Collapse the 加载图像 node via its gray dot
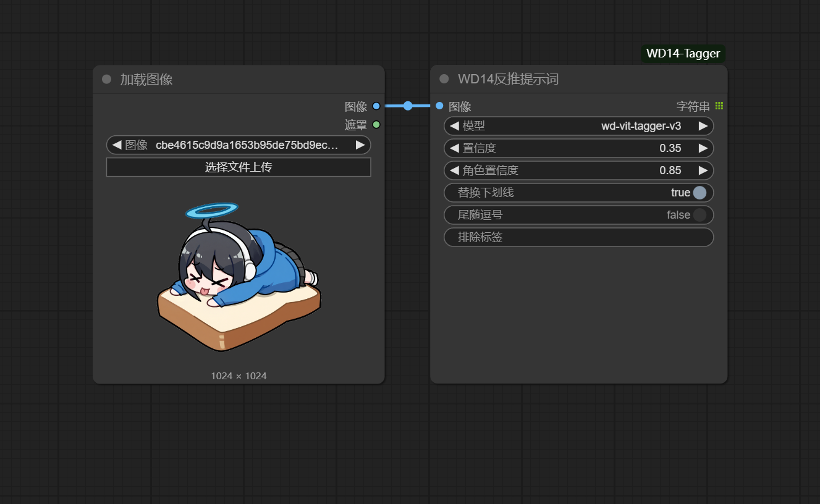The image size is (820, 504). click(106, 79)
